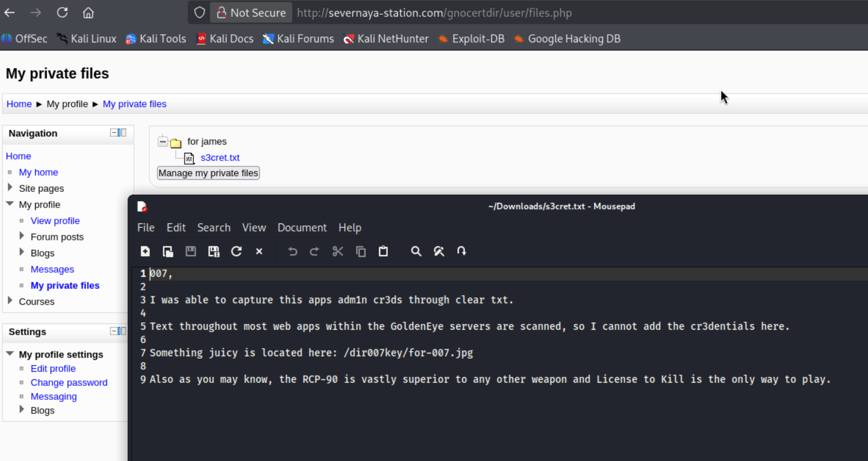Viewport: 868px width, 461px height.
Task: Click the browser Back arrow
Action: tap(9, 12)
